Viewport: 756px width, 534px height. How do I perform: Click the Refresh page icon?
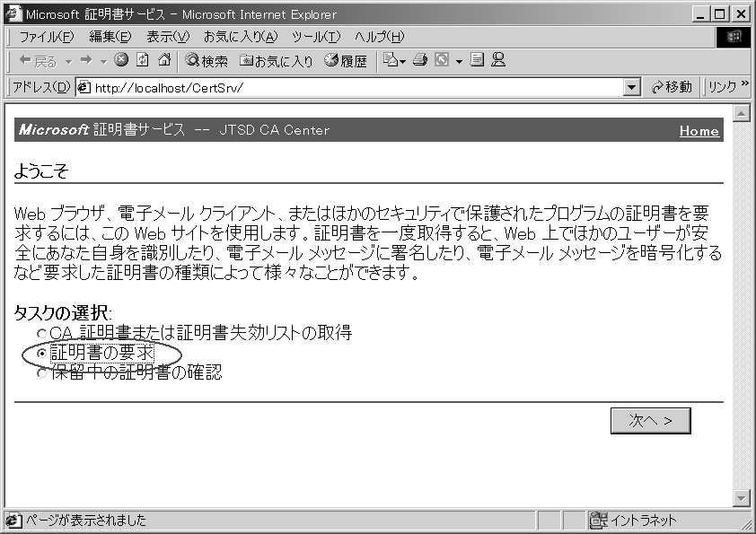(142, 60)
